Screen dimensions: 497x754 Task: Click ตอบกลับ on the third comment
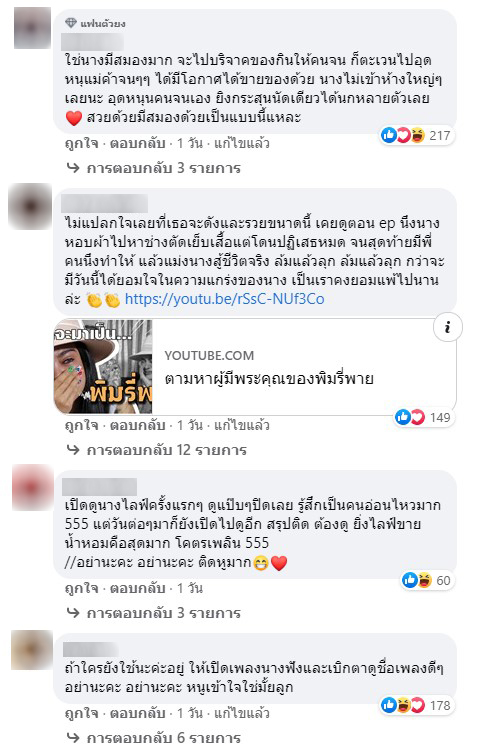click(x=138, y=588)
